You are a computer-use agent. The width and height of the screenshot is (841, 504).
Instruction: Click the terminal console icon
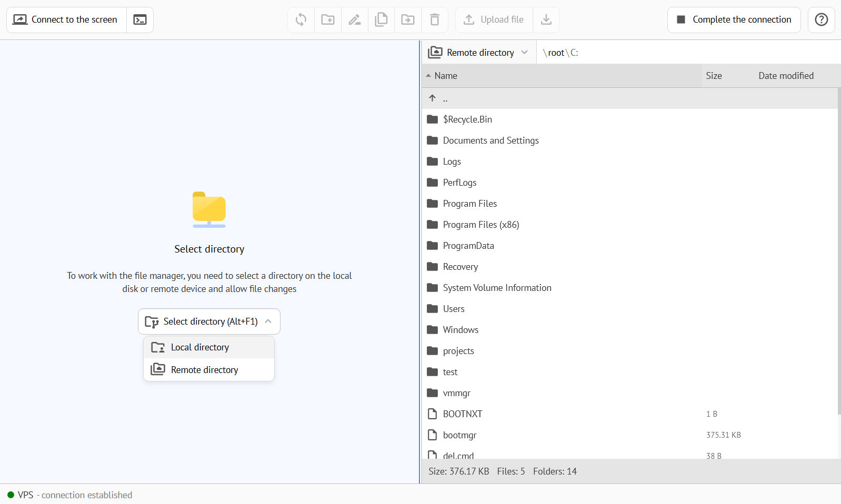[x=140, y=20]
